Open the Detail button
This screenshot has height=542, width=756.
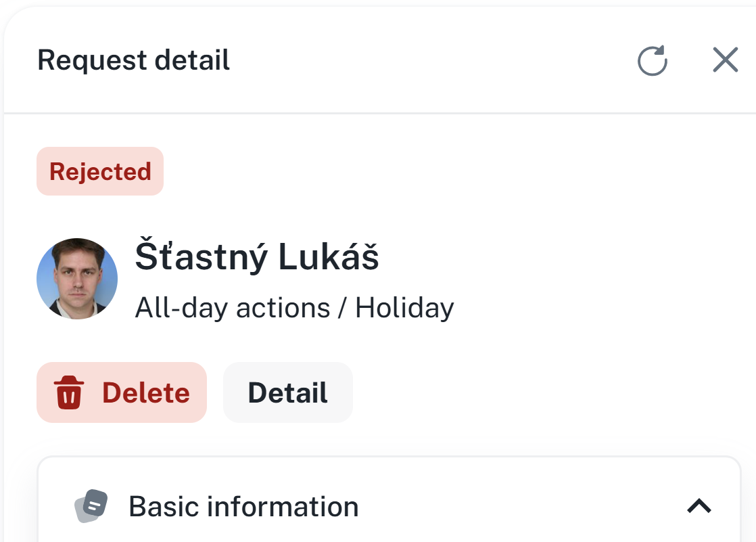287,392
